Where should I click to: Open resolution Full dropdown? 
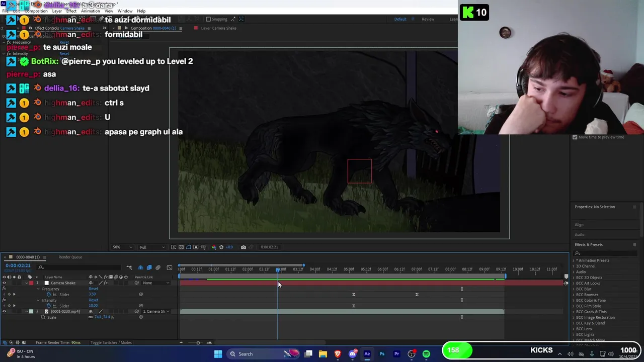point(152,247)
